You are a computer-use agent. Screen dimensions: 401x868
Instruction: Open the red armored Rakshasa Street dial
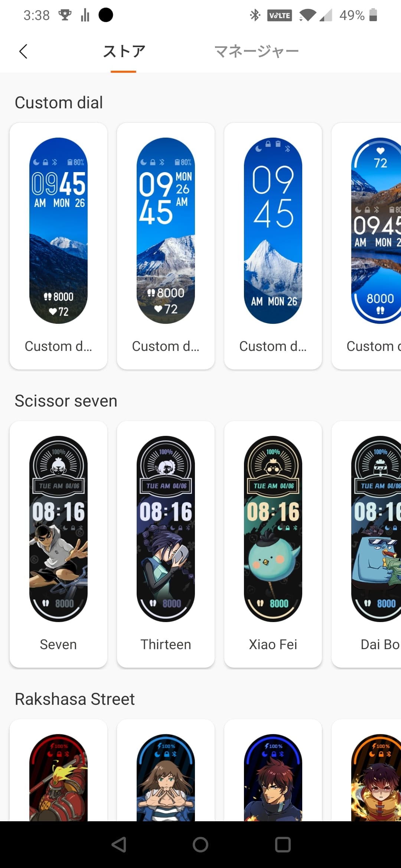tap(58, 770)
